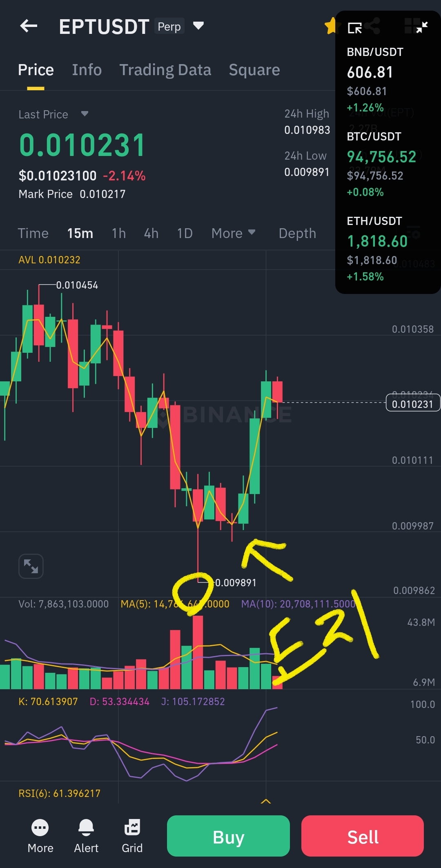
Task: Collapse the floating ticker overlay
Action: click(422, 27)
